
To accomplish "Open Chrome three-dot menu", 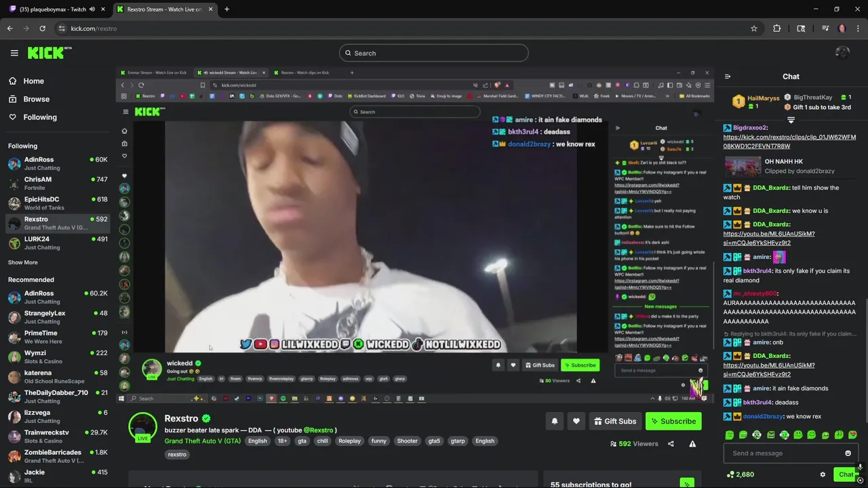I will pyautogui.click(x=859, y=28).
